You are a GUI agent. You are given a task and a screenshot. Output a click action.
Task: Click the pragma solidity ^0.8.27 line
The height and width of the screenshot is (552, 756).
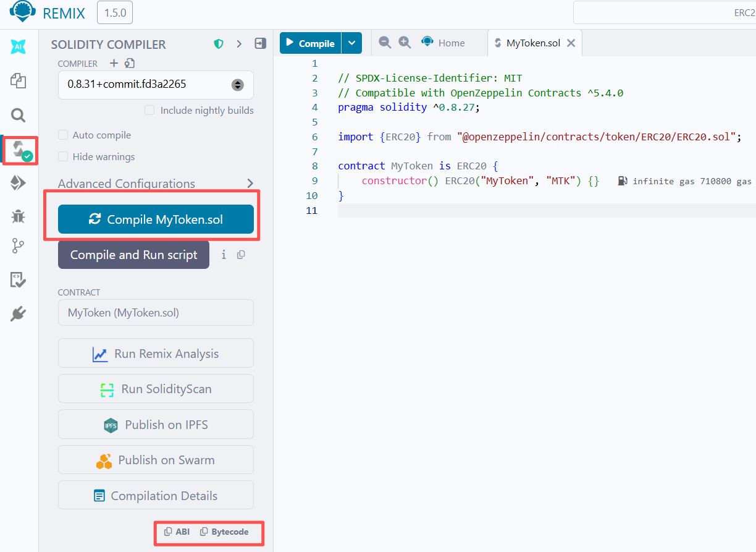[409, 107]
